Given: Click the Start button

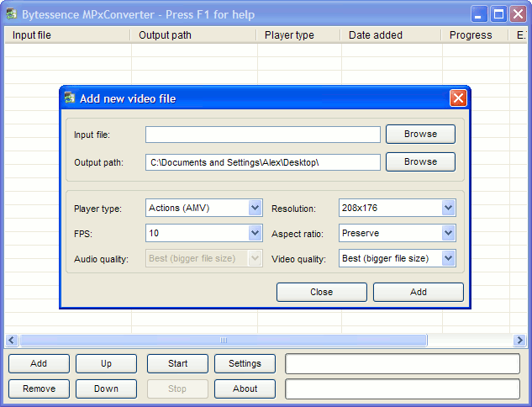Looking at the screenshot, I should [x=177, y=363].
